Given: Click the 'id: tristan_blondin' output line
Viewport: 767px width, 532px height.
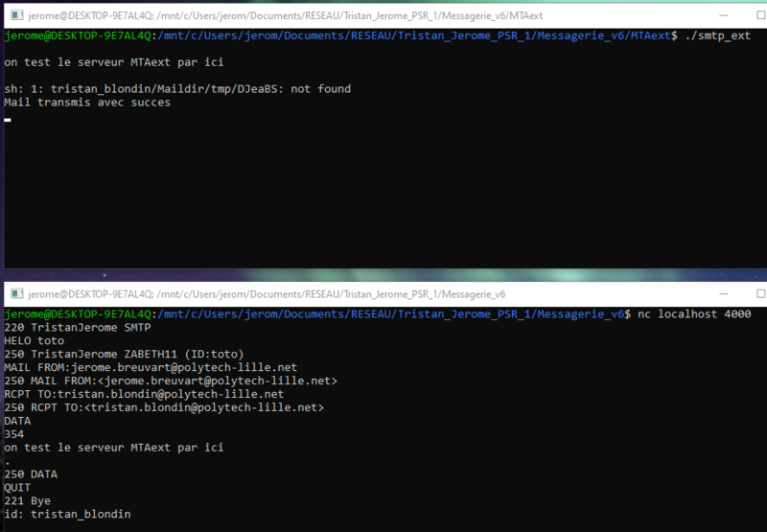Looking at the screenshot, I should pyautogui.click(x=67, y=515).
